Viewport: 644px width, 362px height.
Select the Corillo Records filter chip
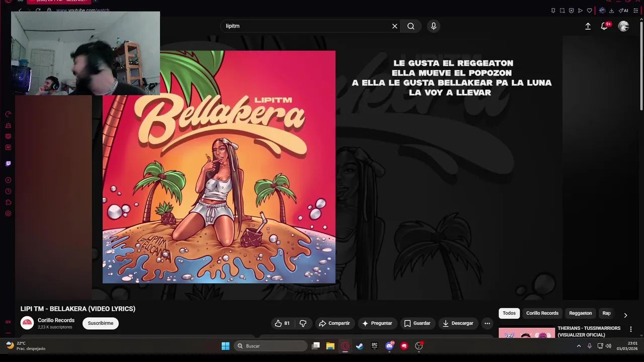tap(542, 313)
